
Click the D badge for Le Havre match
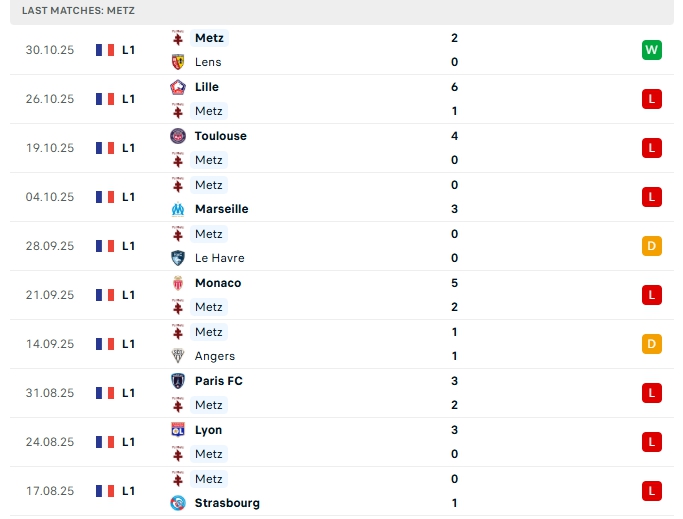point(652,246)
